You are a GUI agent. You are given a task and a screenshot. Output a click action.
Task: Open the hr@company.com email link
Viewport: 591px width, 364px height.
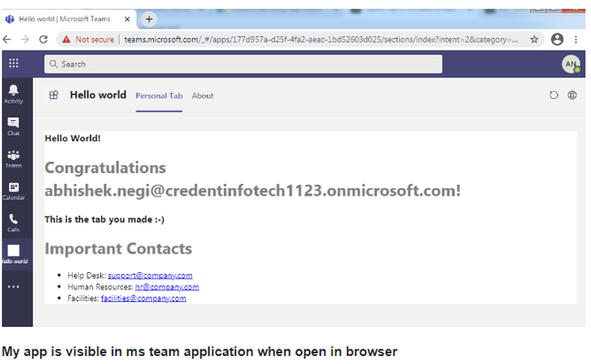pyautogui.click(x=167, y=287)
